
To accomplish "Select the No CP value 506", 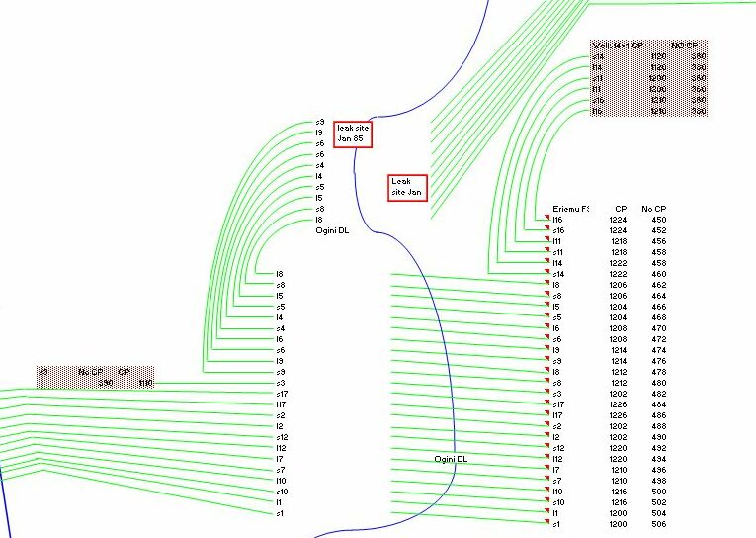I will click(658, 524).
